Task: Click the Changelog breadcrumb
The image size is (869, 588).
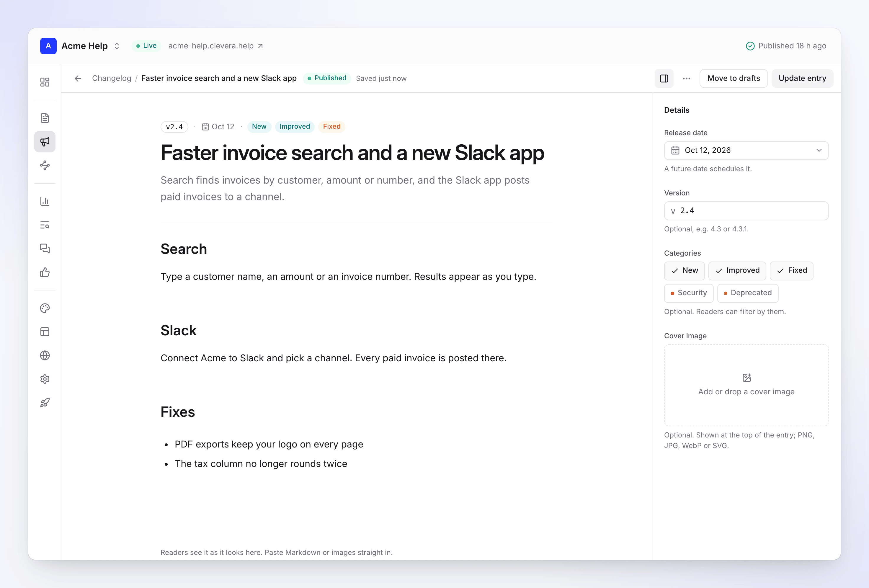Action: (x=112, y=79)
